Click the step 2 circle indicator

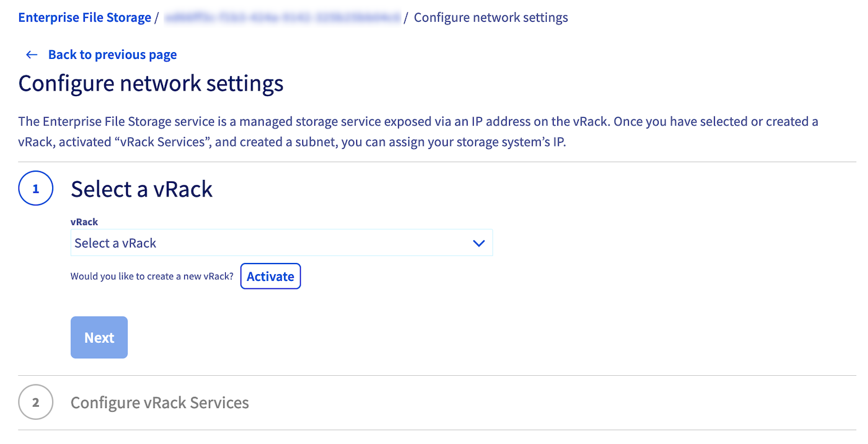pos(36,402)
